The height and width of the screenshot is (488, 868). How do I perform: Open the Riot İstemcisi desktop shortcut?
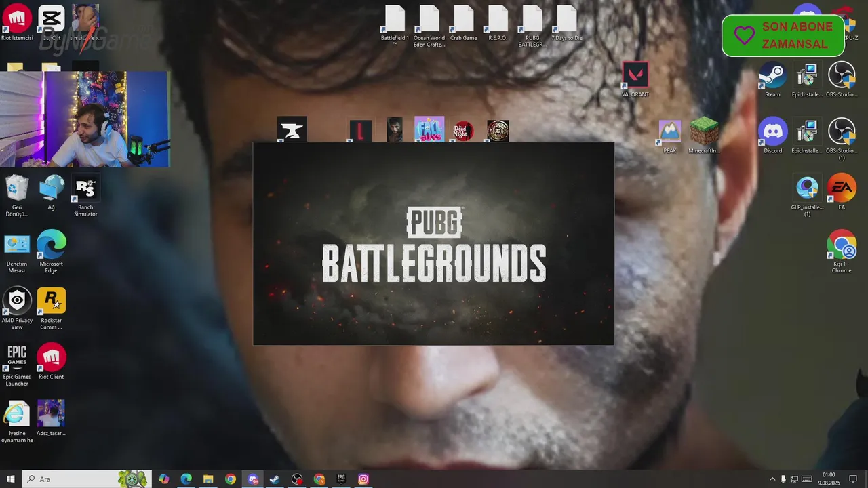(x=17, y=23)
